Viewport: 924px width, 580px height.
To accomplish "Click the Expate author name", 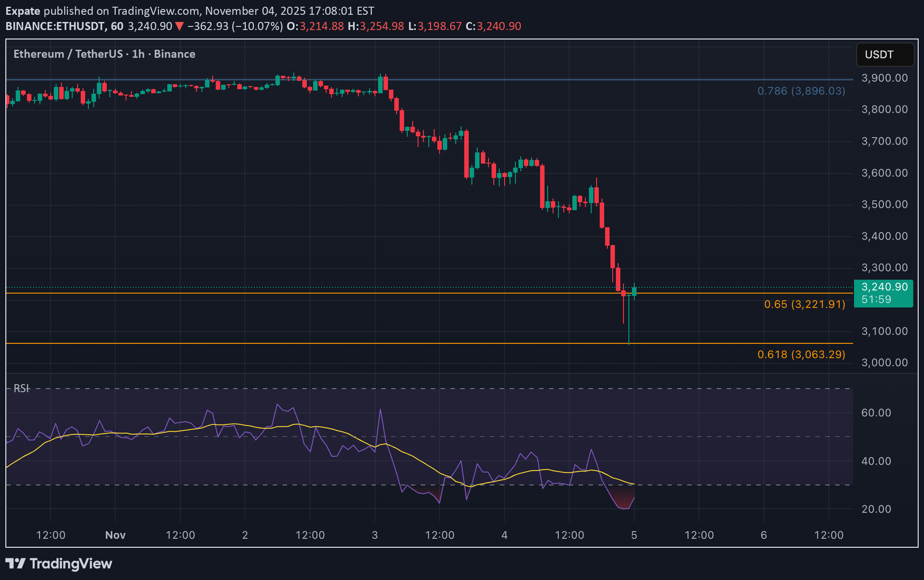I will [22, 11].
